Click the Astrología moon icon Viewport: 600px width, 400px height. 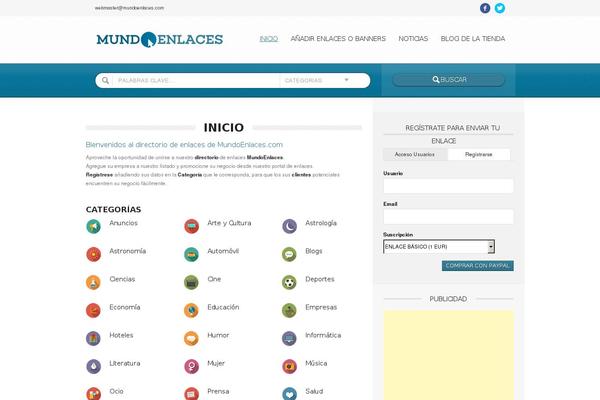click(x=289, y=226)
